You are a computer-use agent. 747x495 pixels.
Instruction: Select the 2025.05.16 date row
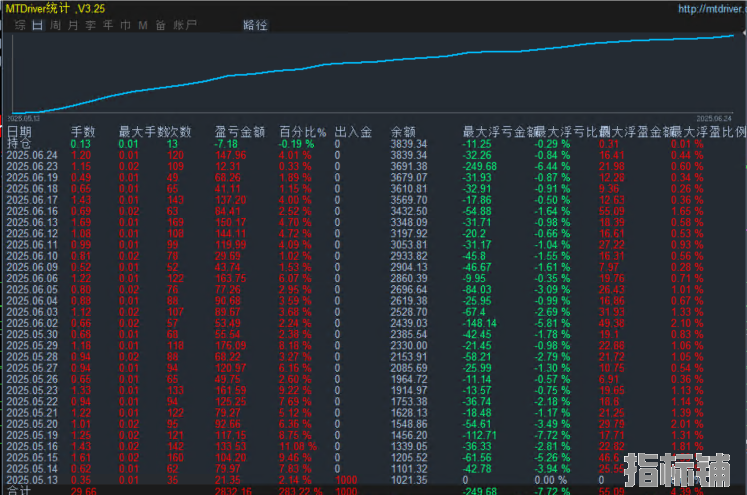tap(32, 446)
